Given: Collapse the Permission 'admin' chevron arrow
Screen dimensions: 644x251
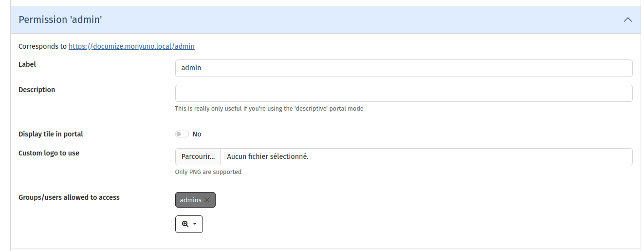Looking at the screenshot, I should [x=628, y=20].
